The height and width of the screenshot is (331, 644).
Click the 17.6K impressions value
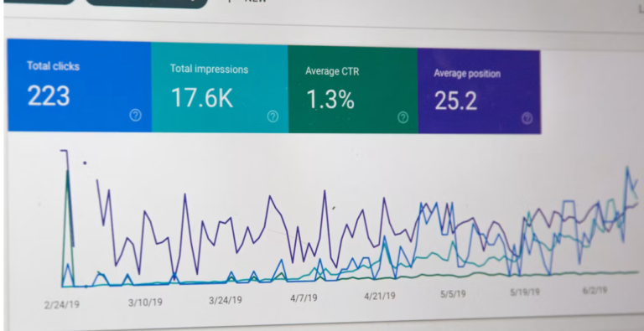pos(201,98)
